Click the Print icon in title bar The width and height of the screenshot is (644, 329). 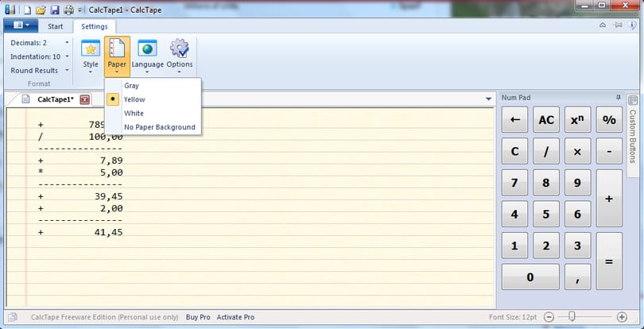pyautogui.click(x=68, y=10)
